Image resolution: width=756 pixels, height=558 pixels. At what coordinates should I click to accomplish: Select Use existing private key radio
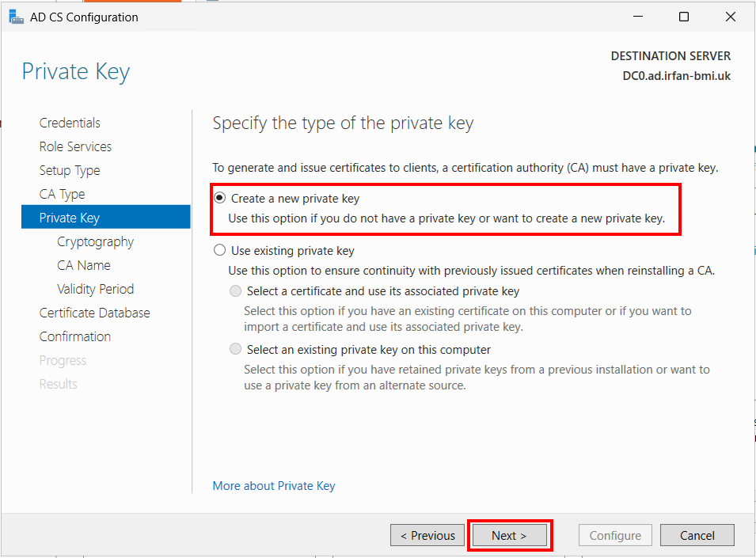[x=220, y=250]
